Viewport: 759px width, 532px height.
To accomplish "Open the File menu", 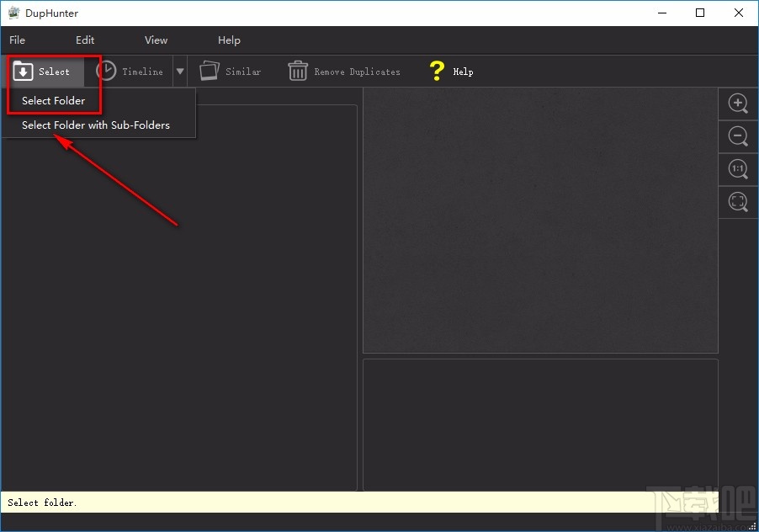I will point(17,40).
